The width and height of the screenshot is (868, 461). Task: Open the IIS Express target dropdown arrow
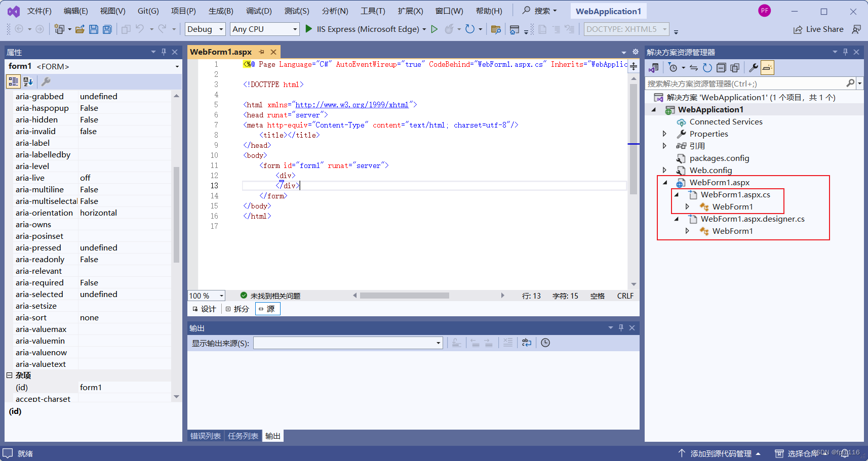[x=424, y=29]
